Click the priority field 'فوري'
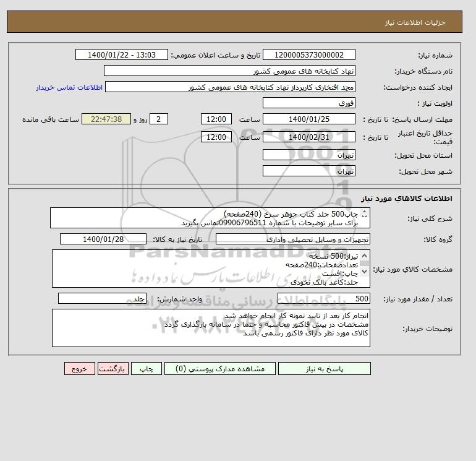476x461 pixels. 308,103
